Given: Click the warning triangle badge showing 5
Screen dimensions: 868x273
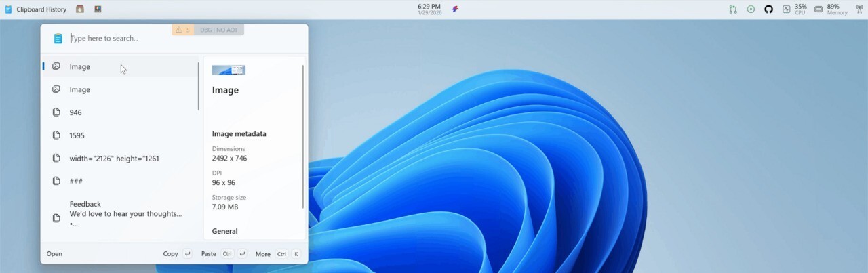Looking at the screenshot, I should (x=182, y=30).
